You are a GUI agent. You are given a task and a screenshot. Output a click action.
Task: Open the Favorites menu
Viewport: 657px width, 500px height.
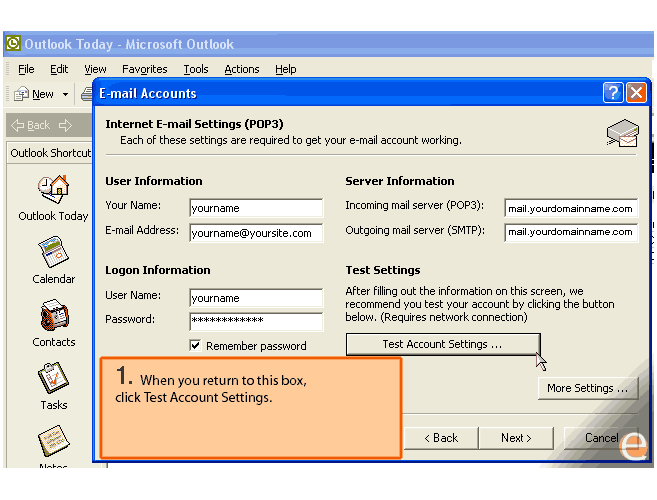click(145, 69)
